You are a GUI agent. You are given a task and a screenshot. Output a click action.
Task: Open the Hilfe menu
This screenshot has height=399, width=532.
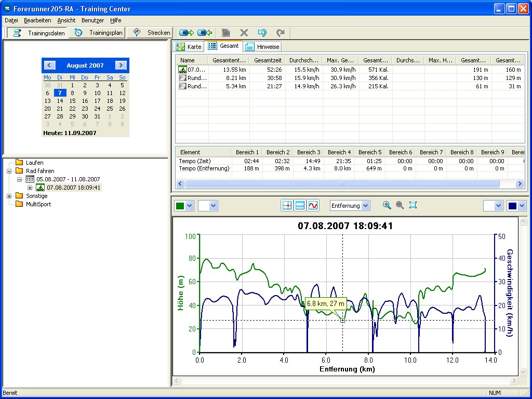pos(116,20)
